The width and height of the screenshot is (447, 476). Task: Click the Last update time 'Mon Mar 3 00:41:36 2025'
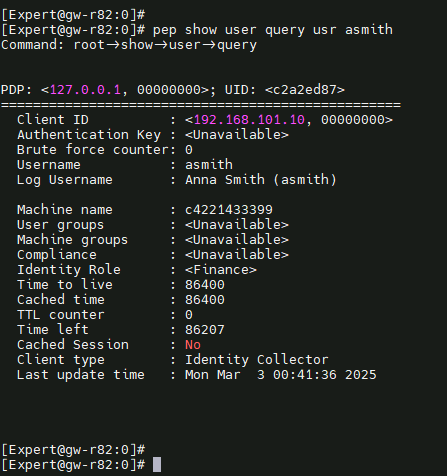281,375
